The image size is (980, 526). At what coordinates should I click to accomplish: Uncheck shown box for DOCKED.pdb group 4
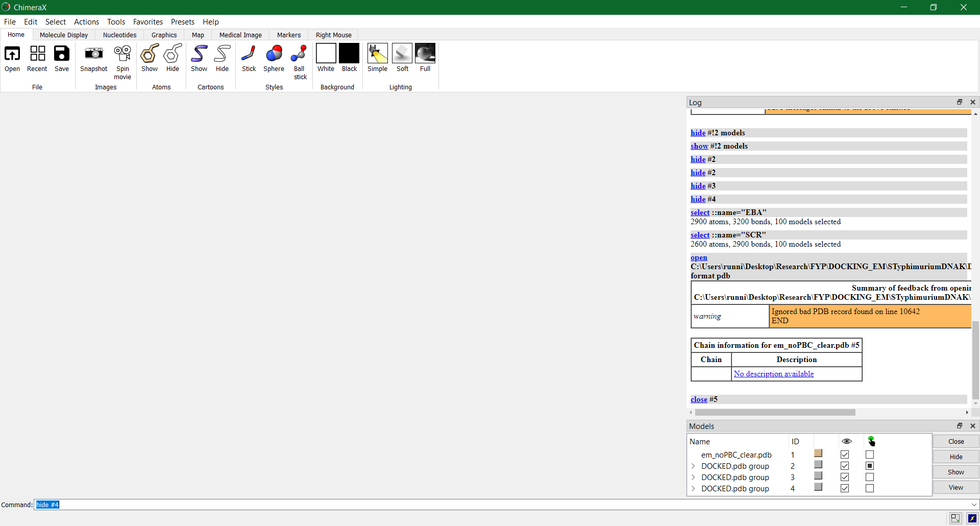coord(845,488)
